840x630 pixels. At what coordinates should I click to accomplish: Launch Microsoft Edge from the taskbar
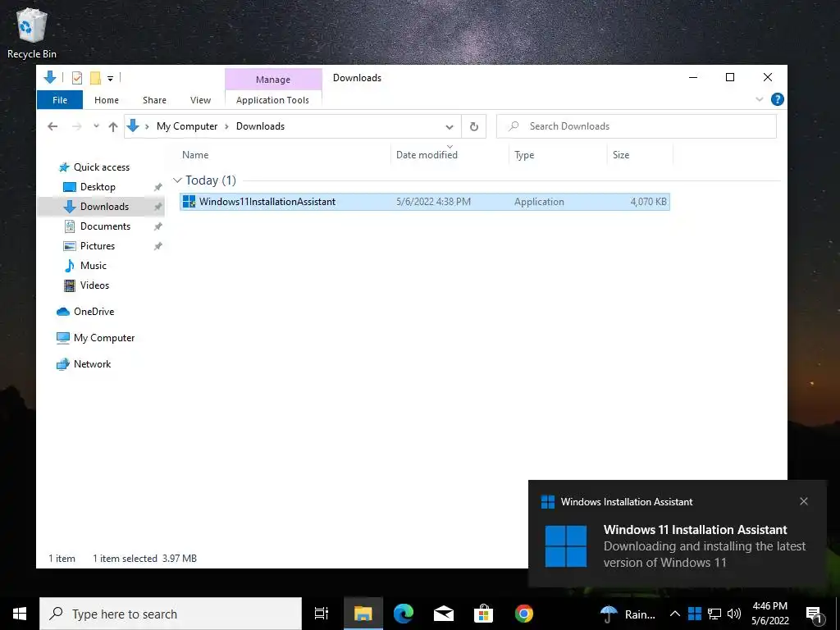[x=404, y=614]
